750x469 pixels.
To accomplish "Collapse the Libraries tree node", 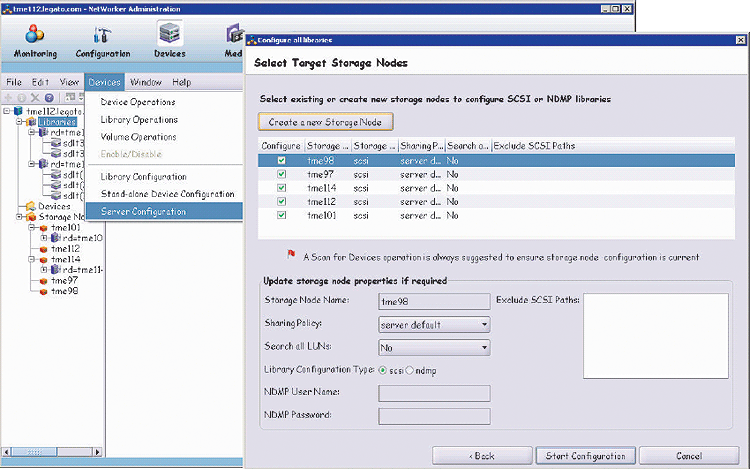I will point(20,122).
